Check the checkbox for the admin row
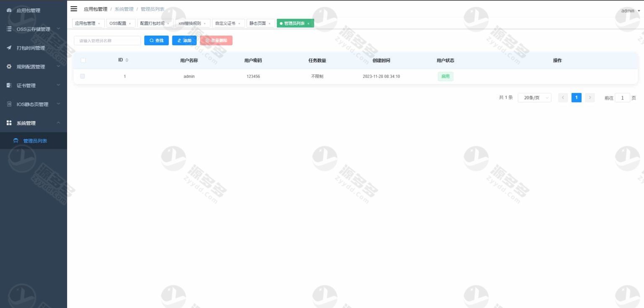The height and width of the screenshot is (308, 644). pos(83,76)
